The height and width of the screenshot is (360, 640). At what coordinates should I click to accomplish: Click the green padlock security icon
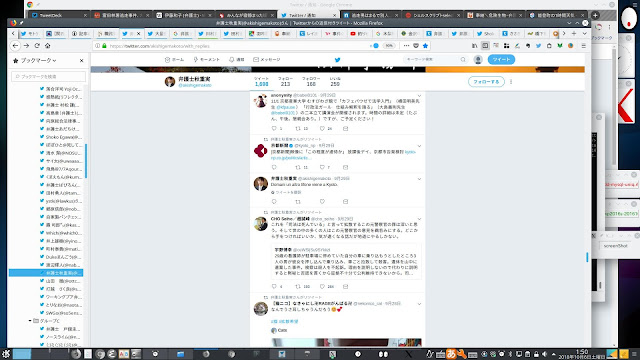104,46
